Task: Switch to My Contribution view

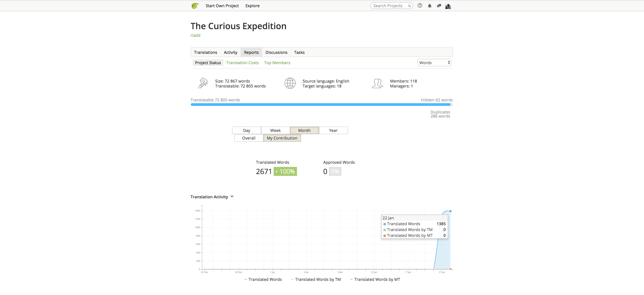Action: (x=282, y=138)
